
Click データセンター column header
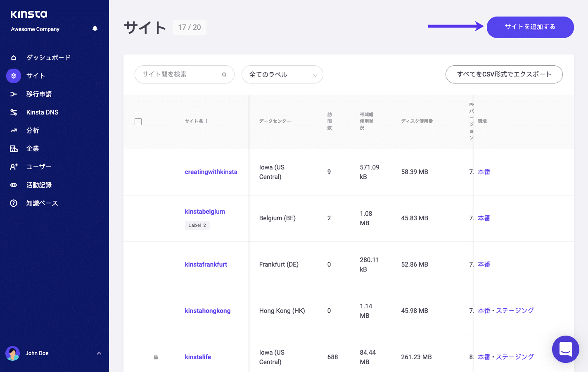pos(275,121)
